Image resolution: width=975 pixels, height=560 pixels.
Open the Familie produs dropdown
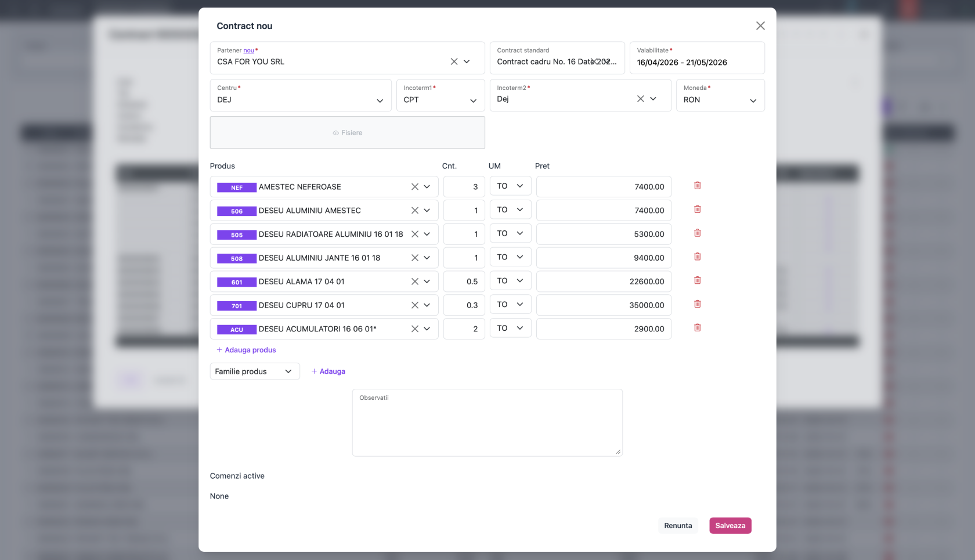pyautogui.click(x=255, y=371)
